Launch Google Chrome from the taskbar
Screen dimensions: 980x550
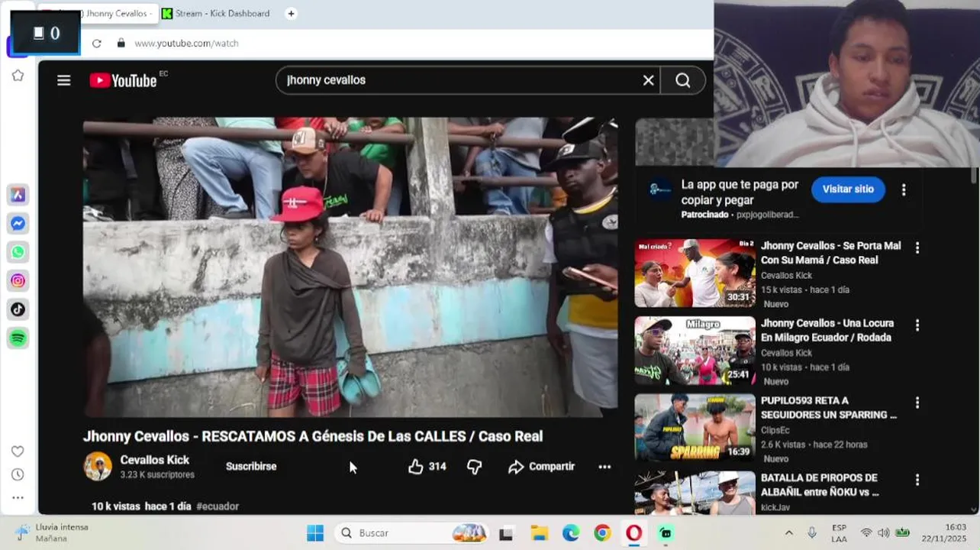coord(602,533)
